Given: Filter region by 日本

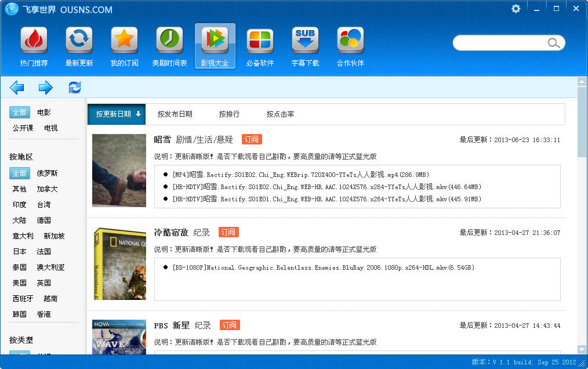Looking at the screenshot, I should pos(20,251).
